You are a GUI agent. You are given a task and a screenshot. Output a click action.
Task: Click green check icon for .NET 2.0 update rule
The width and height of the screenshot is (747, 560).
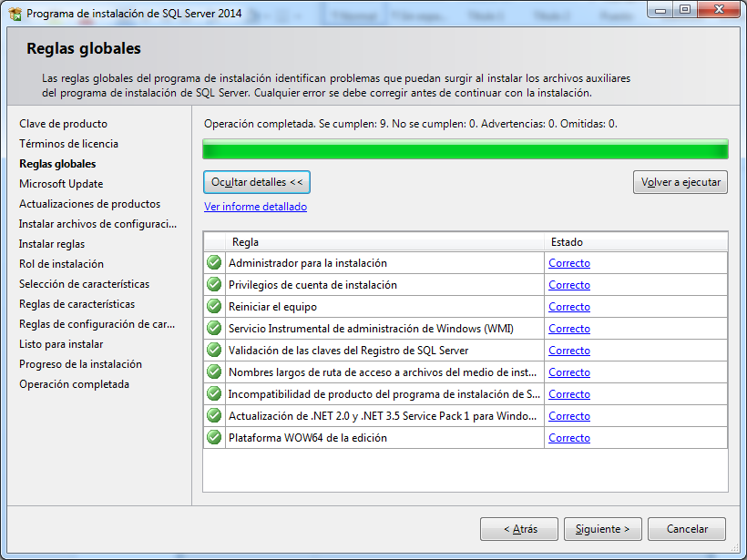pyautogui.click(x=214, y=416)
